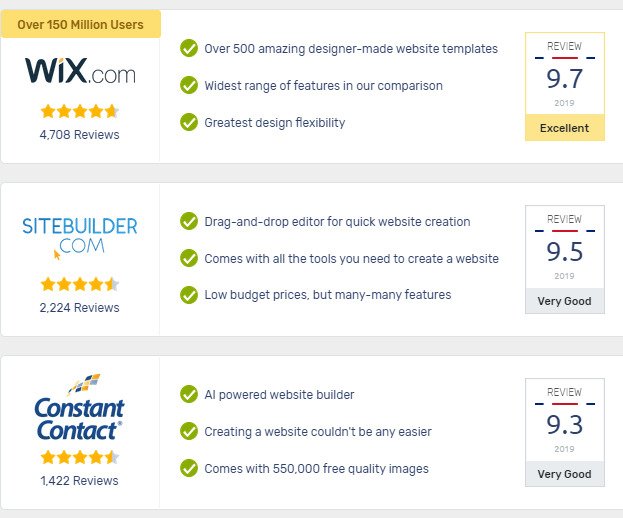Click the 9.3 Very Good review badge

(x=565, y=433)
